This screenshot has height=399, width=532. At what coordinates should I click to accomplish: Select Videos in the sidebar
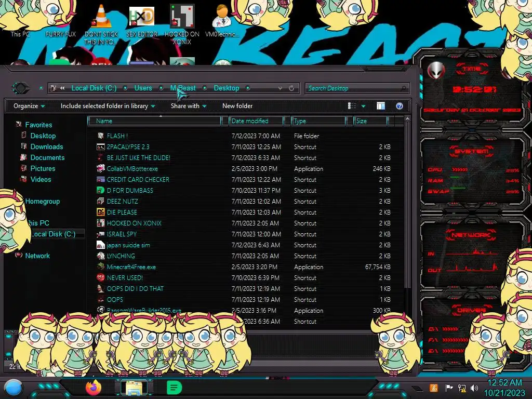tap(41, 179)
